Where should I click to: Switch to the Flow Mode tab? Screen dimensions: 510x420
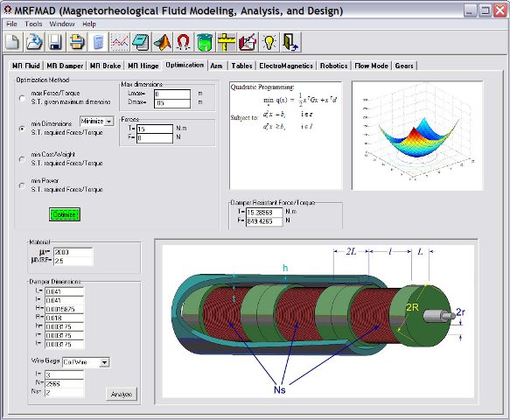pos(371,66)
